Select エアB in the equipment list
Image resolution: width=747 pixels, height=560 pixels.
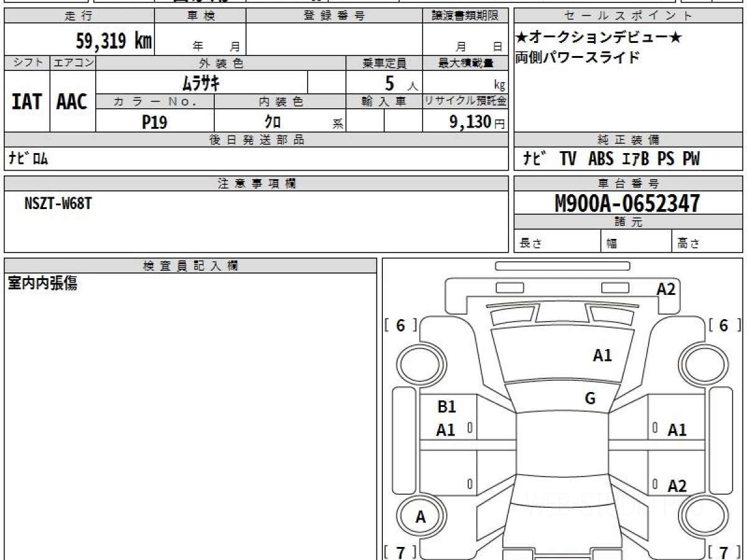635,159
